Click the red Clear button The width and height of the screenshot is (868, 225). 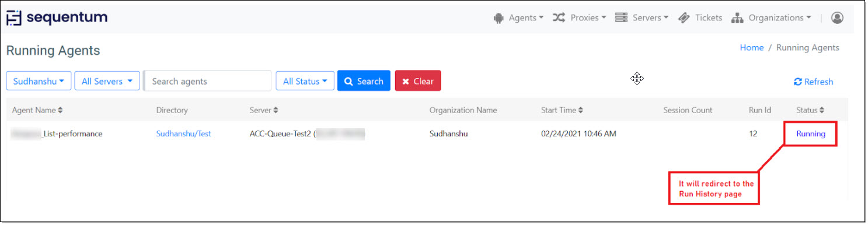point(418,81)
